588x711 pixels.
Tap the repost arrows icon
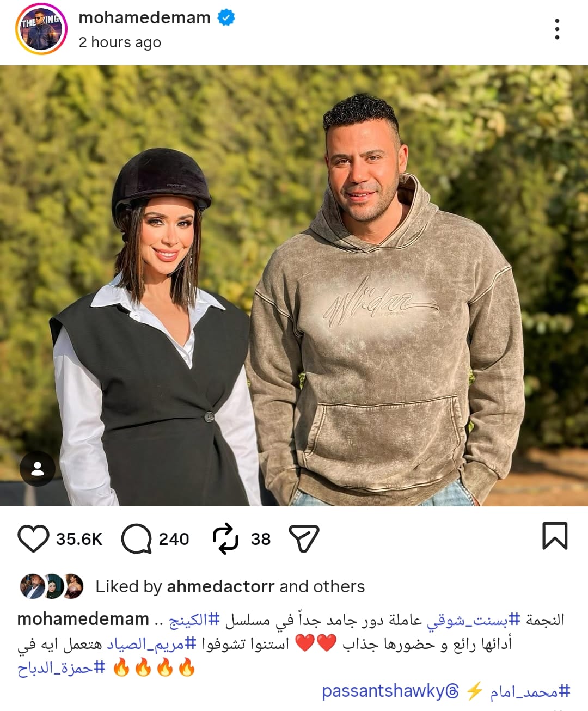(225, 538)
